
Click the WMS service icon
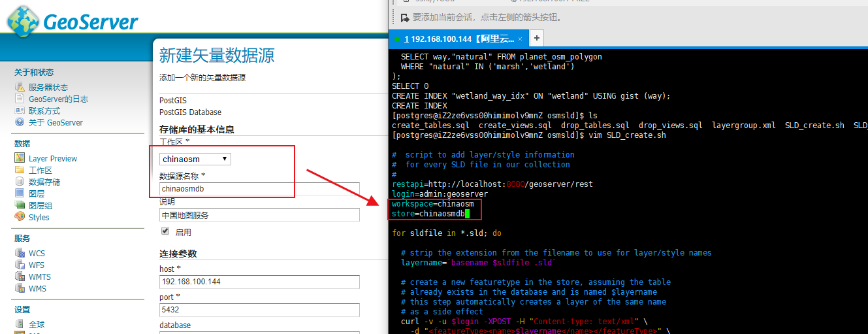[x=20, y=288]
